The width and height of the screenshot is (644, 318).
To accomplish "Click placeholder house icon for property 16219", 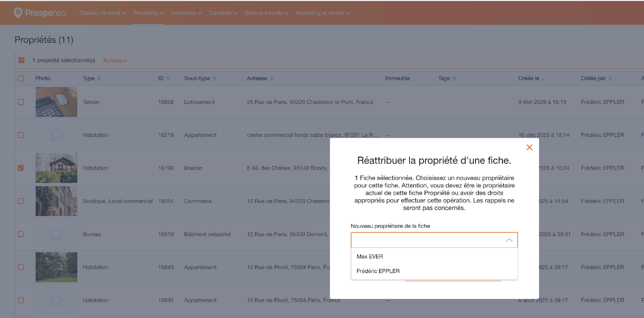I will coord(56,135).
